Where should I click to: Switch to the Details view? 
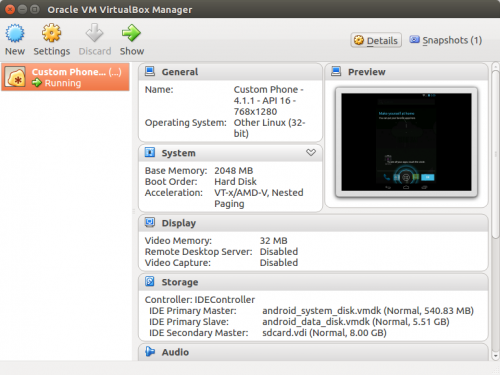376,40
